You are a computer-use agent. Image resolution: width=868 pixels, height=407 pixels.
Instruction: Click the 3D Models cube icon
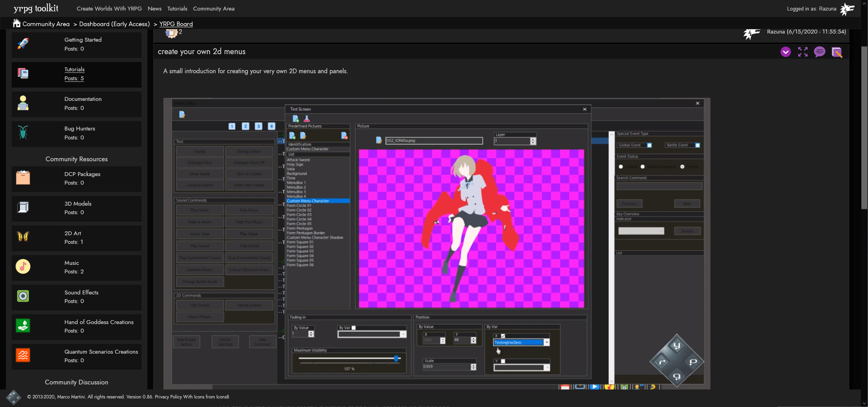coord(23,207)
